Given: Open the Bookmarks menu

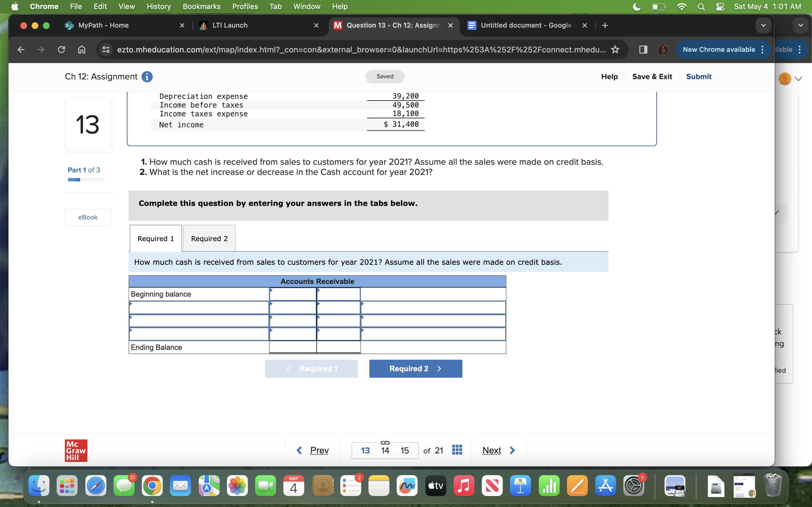Looking at the screenshot, I should [202, 6].
